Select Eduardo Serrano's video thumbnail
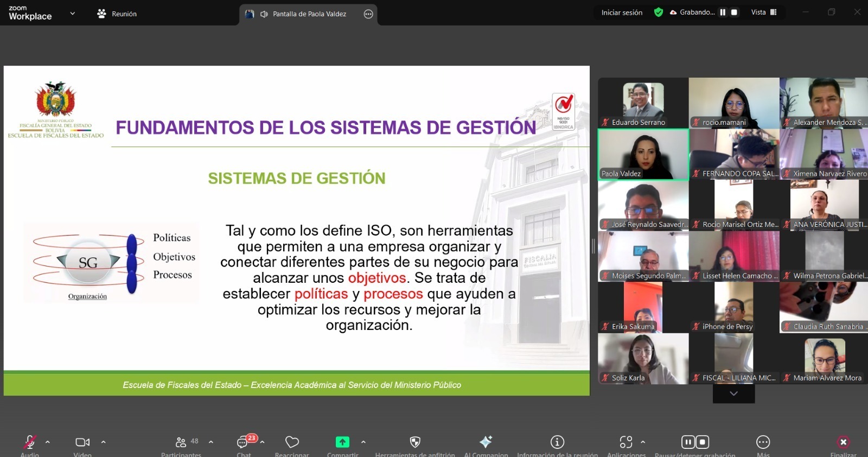 [x=643, y=103]
